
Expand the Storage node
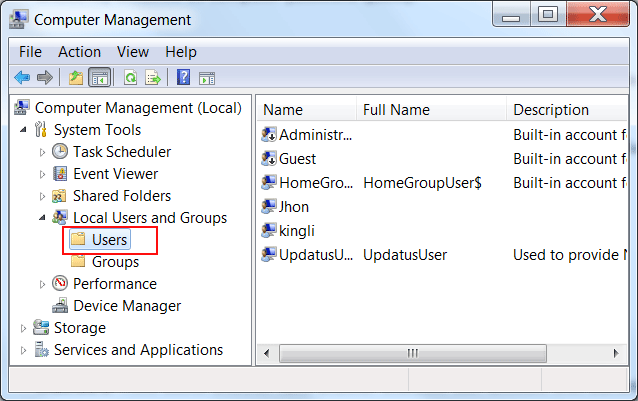pos(23,328)
